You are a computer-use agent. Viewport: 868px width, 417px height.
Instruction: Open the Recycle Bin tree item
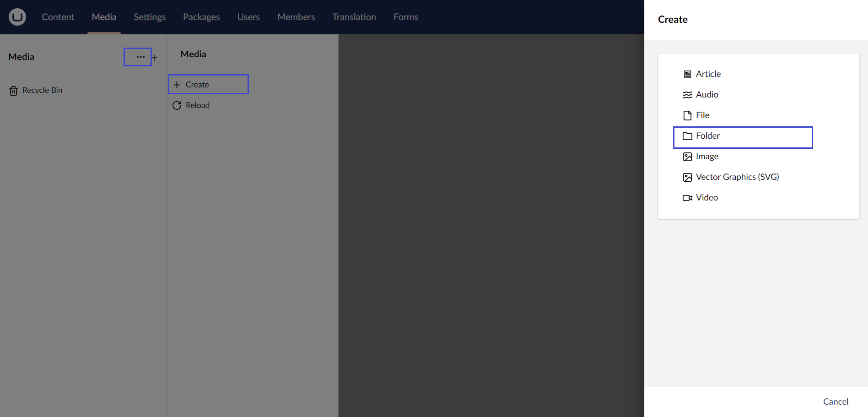pos(42,90)
